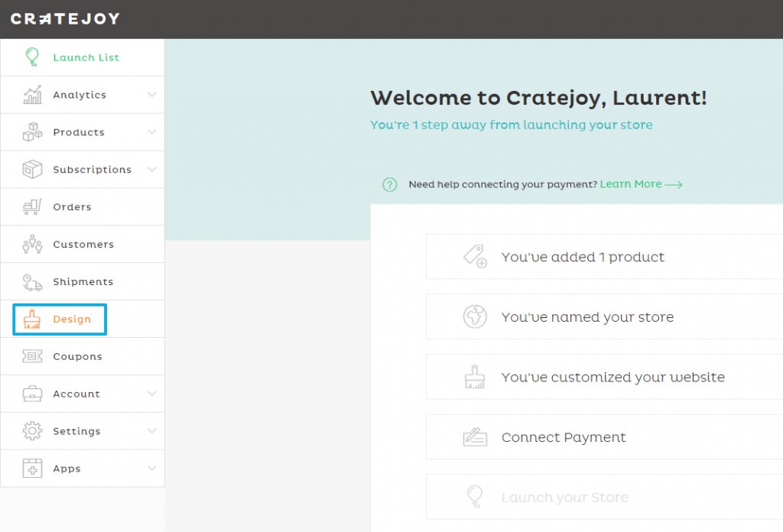Open Products via its stacked boxes icon
Image resolution: width=783 pixels, height=532 pixels.
tap(31, 131)
